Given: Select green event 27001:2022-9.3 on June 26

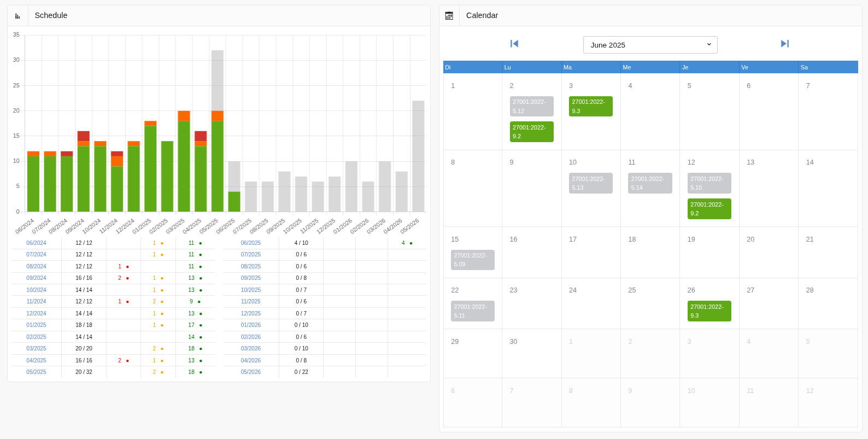Looking at the screenshot, I should coord(709,311).
